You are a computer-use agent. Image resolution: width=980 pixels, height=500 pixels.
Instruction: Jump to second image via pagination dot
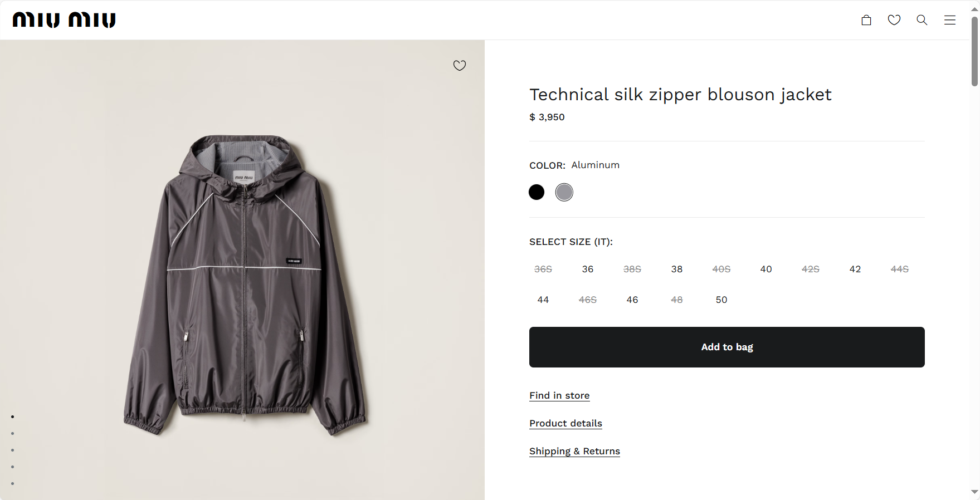(12, 433)
